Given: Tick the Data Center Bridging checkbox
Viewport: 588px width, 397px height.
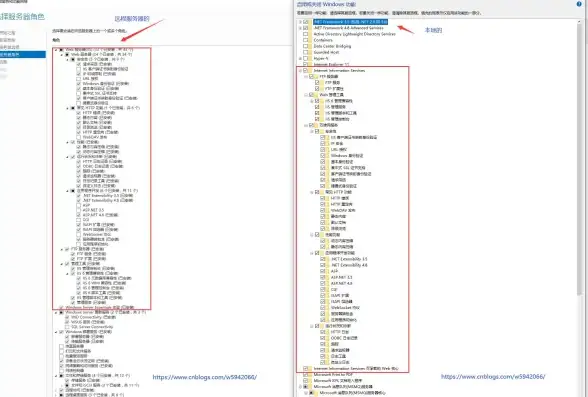Looking at the screenshot, I should (x=306, y=46).
